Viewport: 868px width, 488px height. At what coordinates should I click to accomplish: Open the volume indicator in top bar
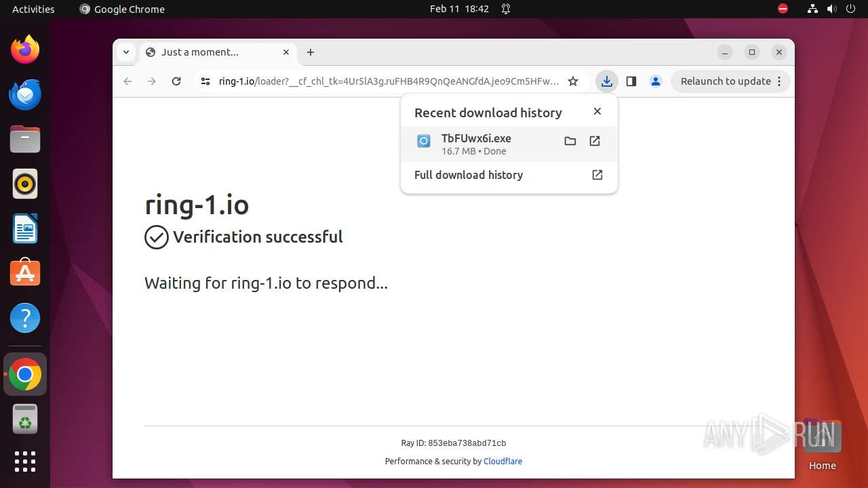(x=831, y=9)
